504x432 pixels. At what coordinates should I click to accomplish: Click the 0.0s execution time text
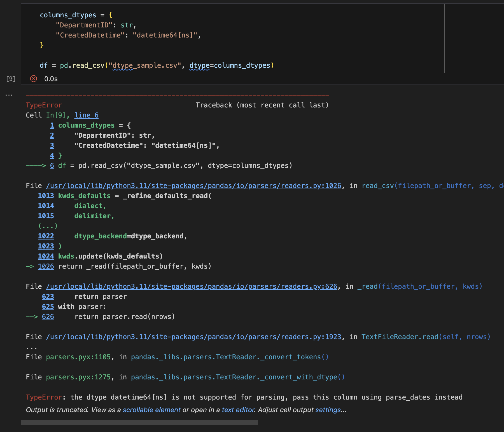click(x=51, y=79)
